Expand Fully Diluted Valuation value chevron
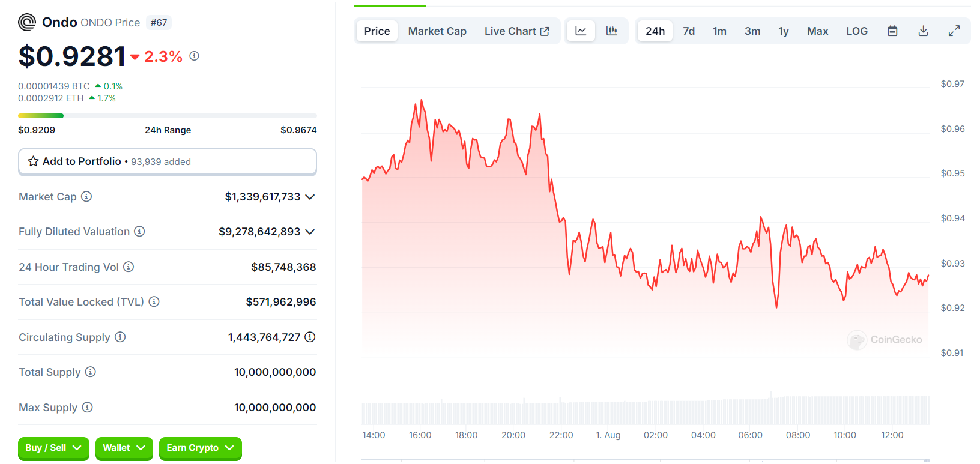The height and width of the screenshot is (464, 980). [x=310, y=232]
